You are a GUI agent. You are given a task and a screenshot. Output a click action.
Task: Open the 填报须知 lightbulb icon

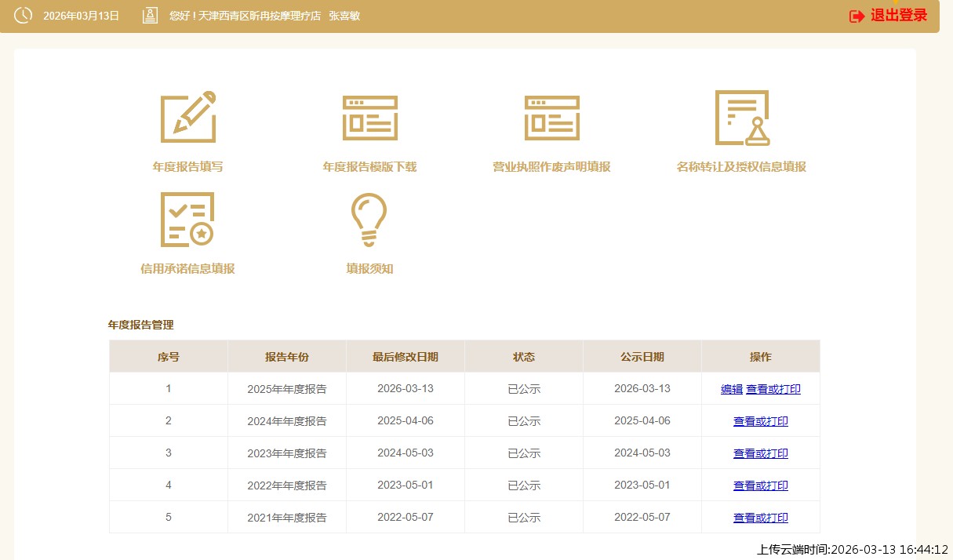(x=369, y=220)
